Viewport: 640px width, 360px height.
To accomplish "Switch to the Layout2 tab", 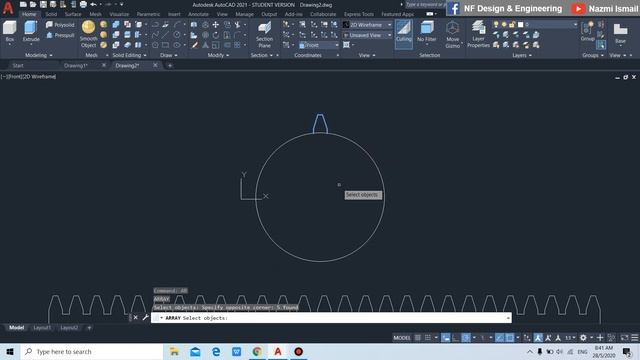I will pos(69,328).
